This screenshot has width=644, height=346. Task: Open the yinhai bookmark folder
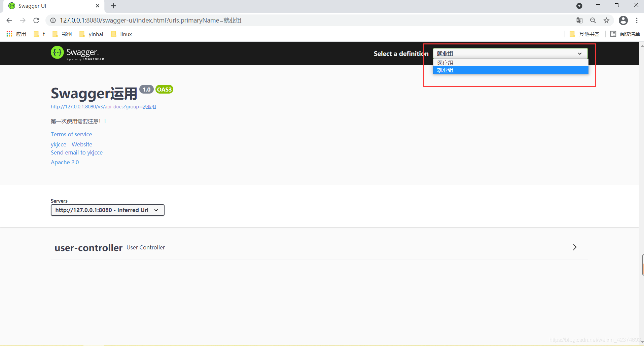(91, 34)
